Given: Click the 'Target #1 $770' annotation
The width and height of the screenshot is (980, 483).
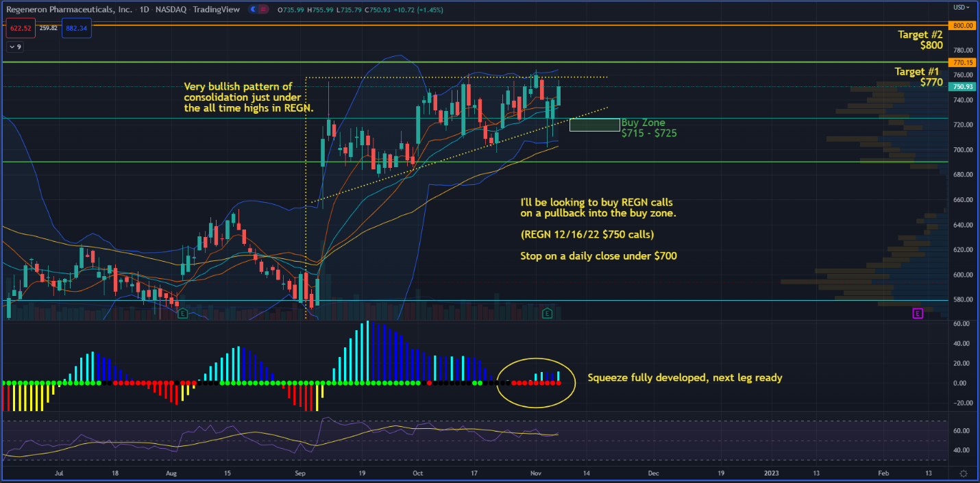Looking at the screenshot, I should pos(918,77).
